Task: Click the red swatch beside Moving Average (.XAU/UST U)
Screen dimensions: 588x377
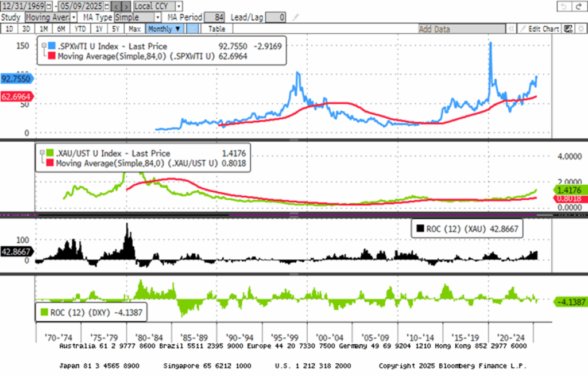Action: pyautogui.click(x=50, y=162)
